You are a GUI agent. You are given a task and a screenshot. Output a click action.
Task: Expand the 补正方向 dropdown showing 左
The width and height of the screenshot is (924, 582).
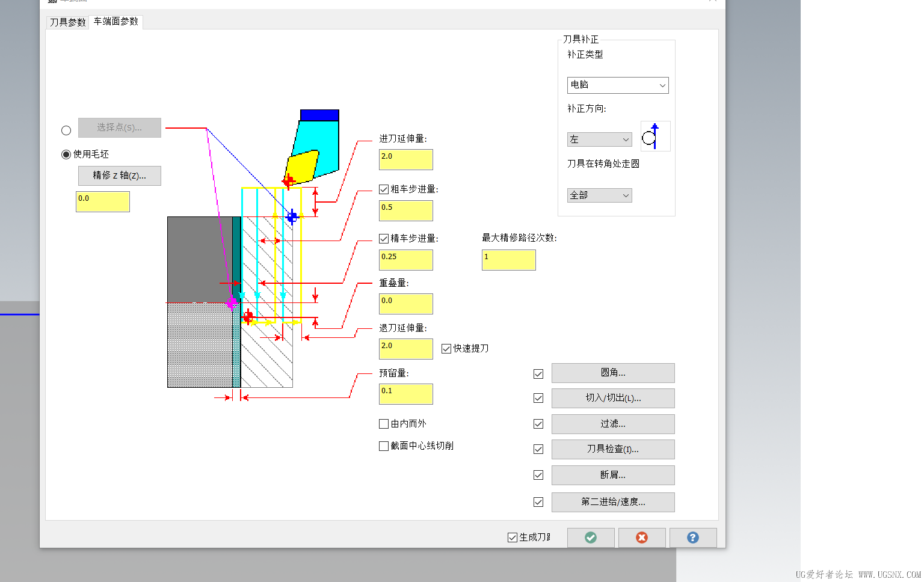coord(599,139)
